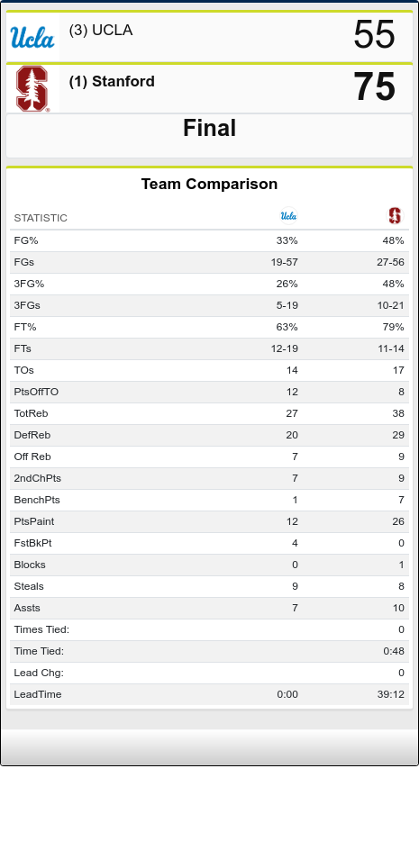Image resolution: width=419 pixels, height=868 pixels.
Task: Click the Stanford final score 75
Action: tap(374, 87)
